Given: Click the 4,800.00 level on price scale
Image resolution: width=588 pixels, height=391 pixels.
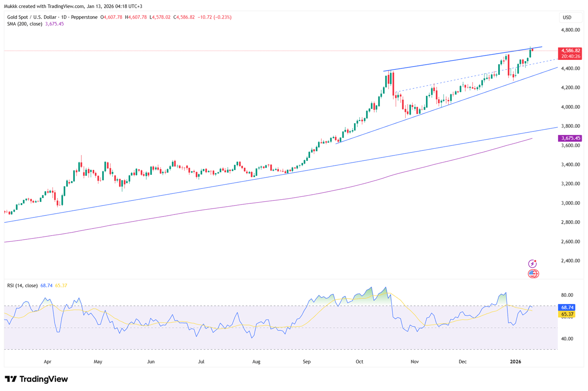Looking at the screenshot, I should 570,30.
